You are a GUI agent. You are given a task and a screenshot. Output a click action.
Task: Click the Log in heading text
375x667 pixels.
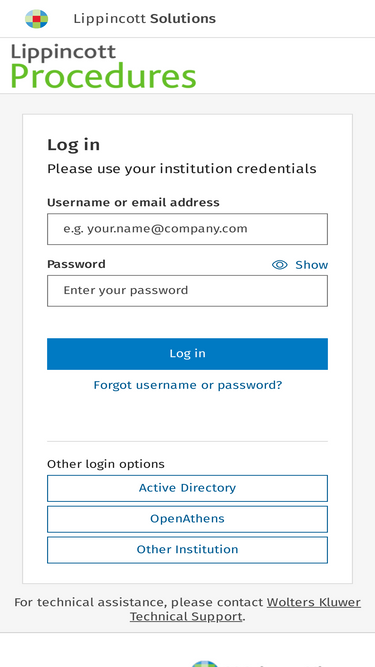(74, 145)
